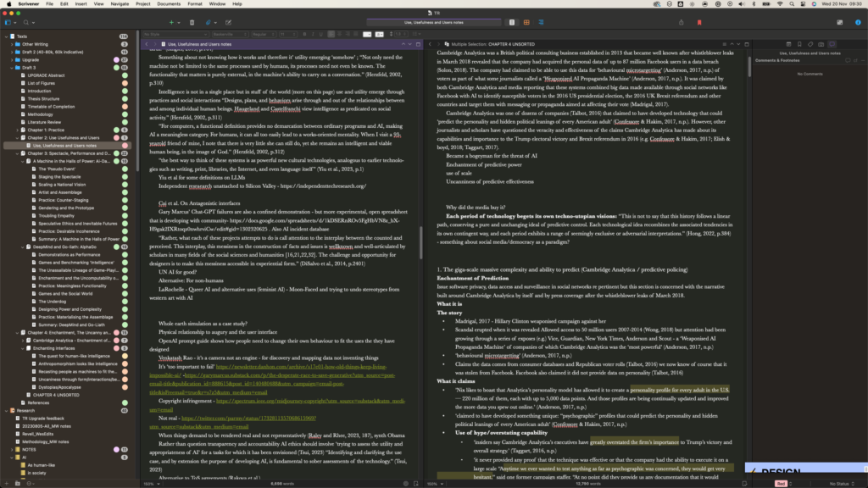This screenshot has width=868, height=488.
Task: Open the font size 11 dropdown
Action: (x=287, y=34)
